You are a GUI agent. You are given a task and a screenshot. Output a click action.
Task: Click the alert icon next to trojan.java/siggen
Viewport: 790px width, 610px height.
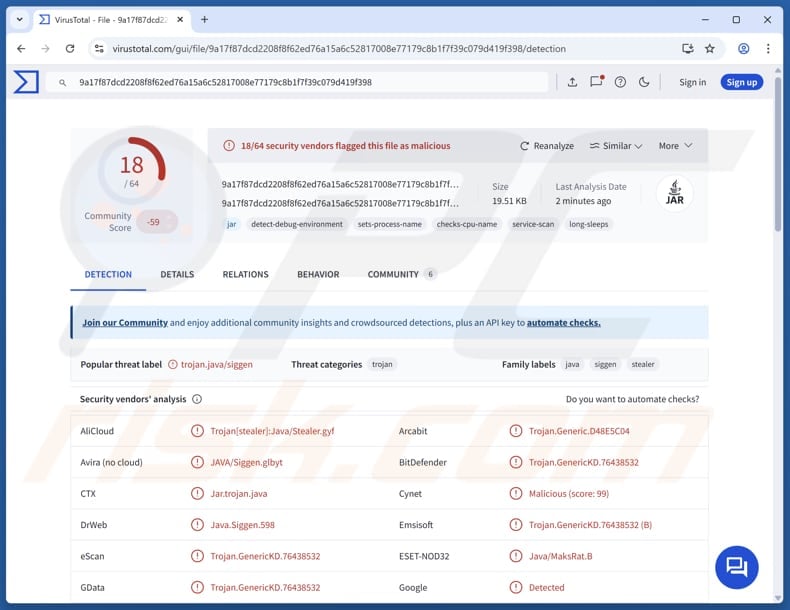(x=173, y=364)
